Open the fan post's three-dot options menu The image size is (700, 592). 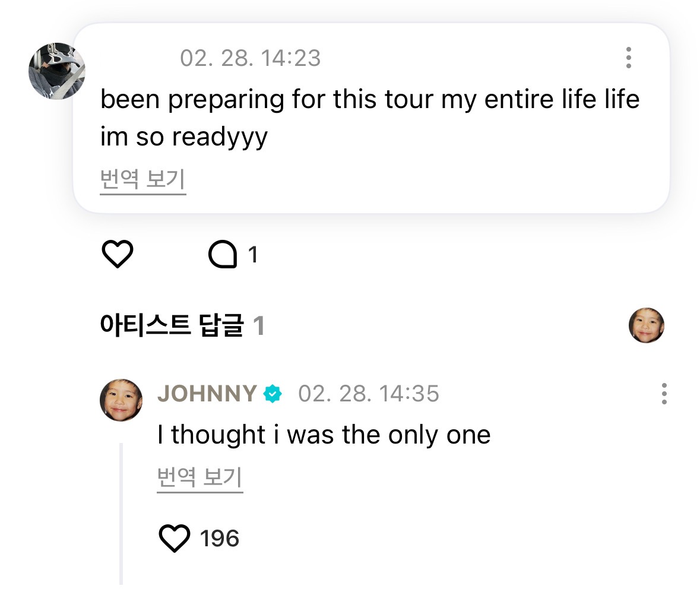(x=629, y=58)
